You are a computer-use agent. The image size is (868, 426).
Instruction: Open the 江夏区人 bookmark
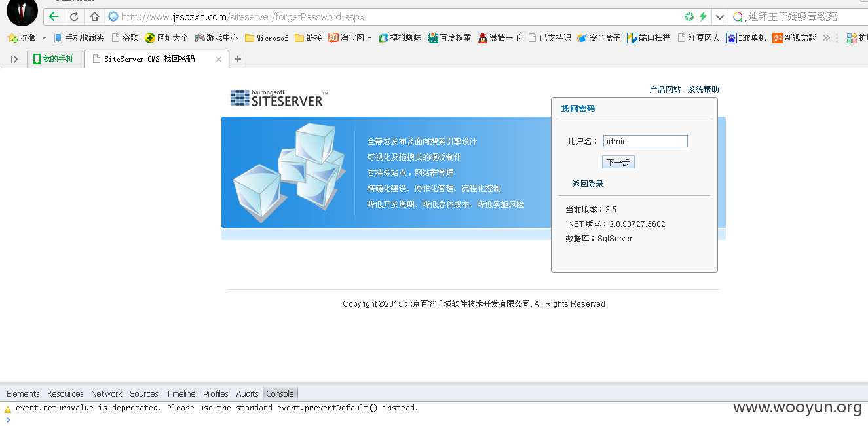(x=698, y=38)
